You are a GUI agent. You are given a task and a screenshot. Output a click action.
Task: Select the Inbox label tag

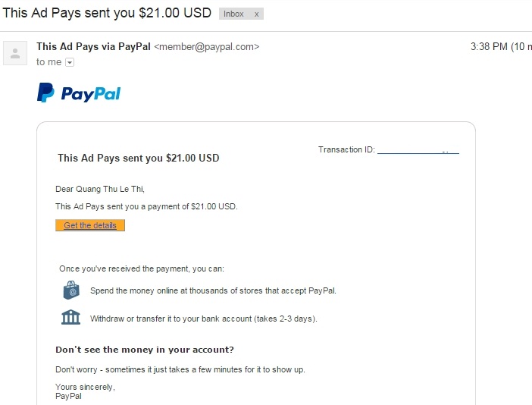234,14
